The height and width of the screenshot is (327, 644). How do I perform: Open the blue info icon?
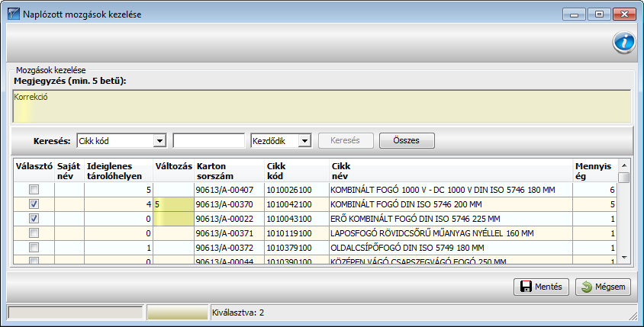[x=624, y=42]
